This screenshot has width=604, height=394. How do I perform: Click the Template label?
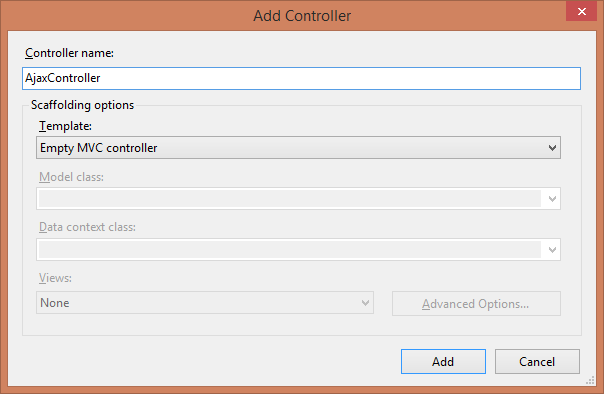pyautogui.click(x=65, y=126)
